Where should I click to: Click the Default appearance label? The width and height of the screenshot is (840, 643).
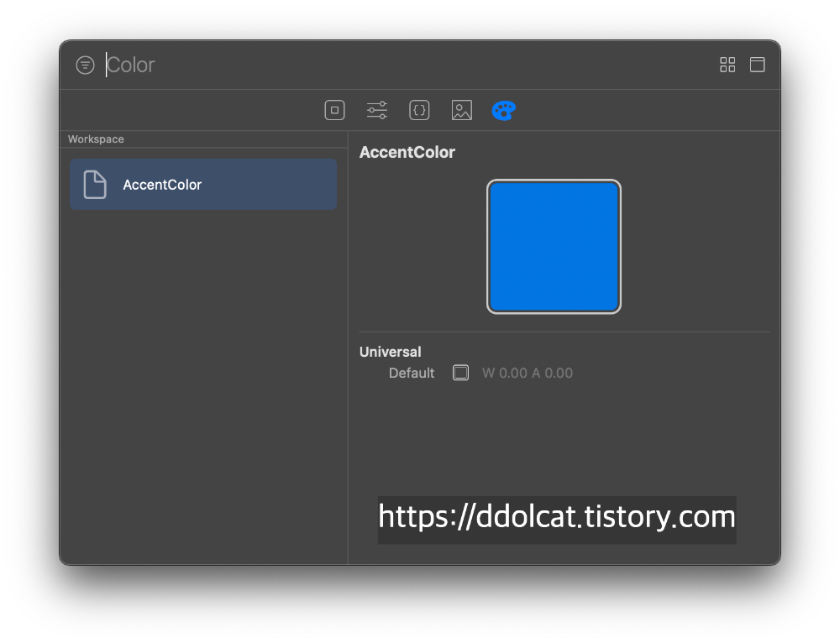412,373
